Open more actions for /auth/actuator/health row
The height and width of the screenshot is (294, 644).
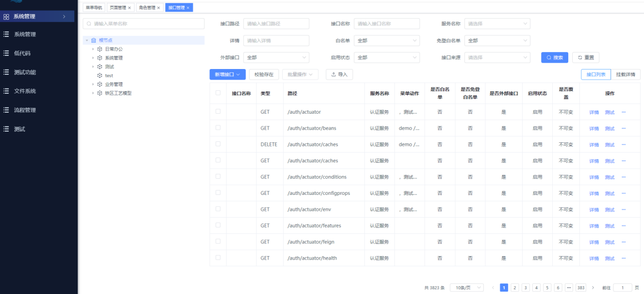coord(624,258)
